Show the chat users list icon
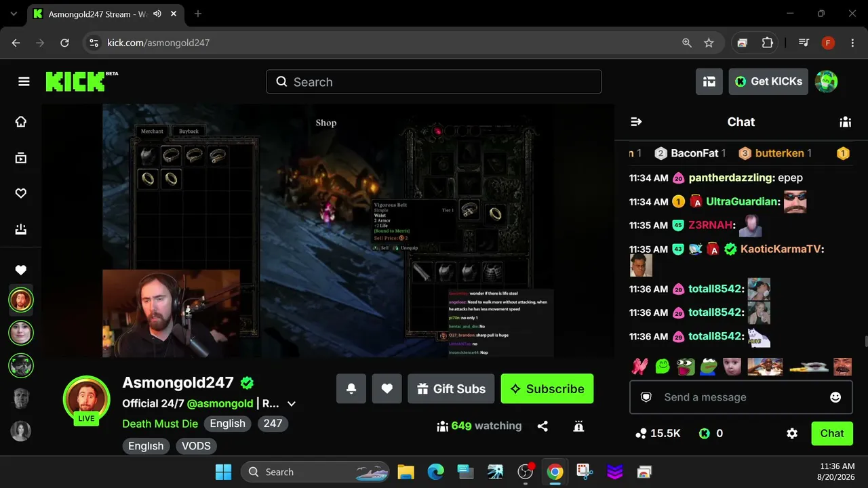This screenshot has width=868, height=488. tap(845, 122)
